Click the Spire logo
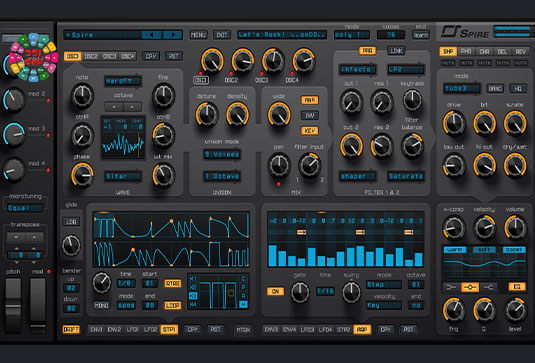Image resolution: width=535 pixels, height=363 pixels. [x=465, y=32]
